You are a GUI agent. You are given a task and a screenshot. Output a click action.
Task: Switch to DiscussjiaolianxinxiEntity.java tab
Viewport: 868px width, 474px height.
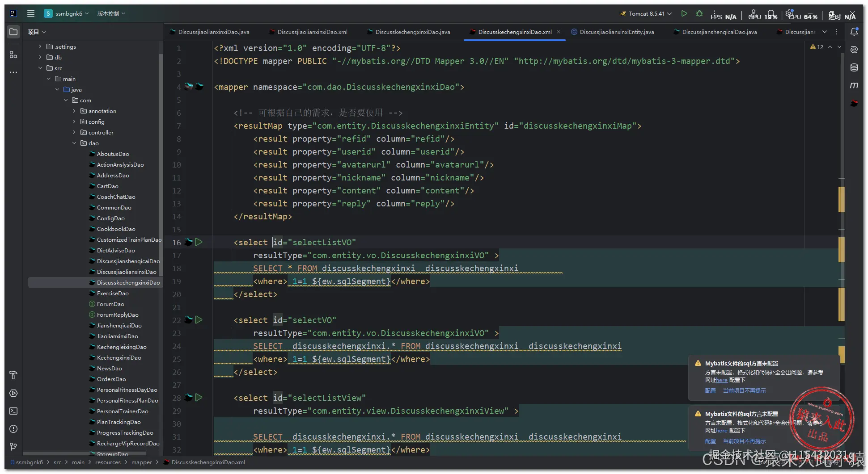612,32
